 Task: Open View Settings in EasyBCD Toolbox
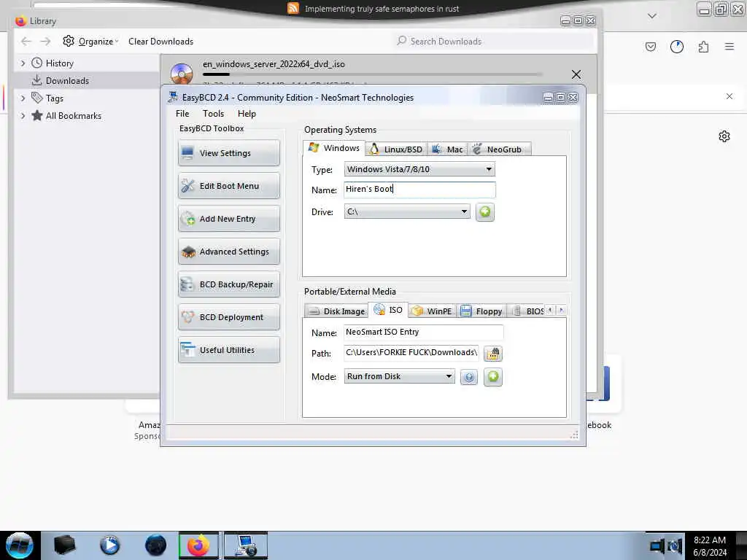(229, 153)
